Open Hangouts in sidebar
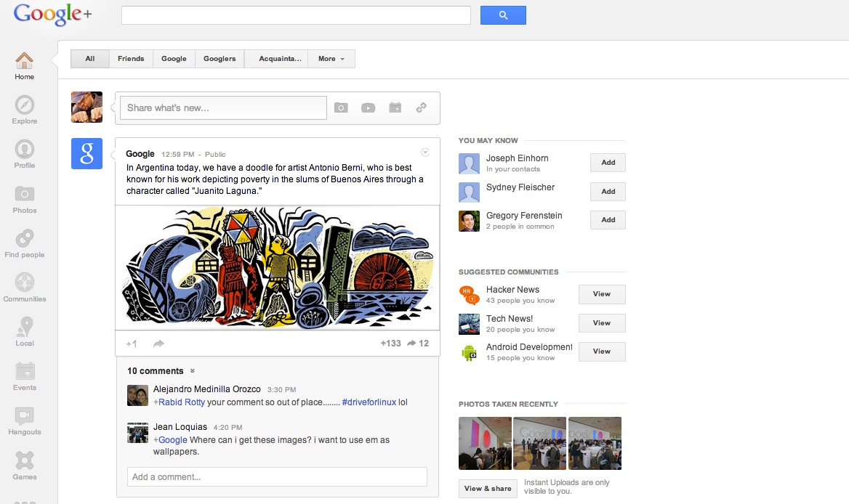 (25, 421)
